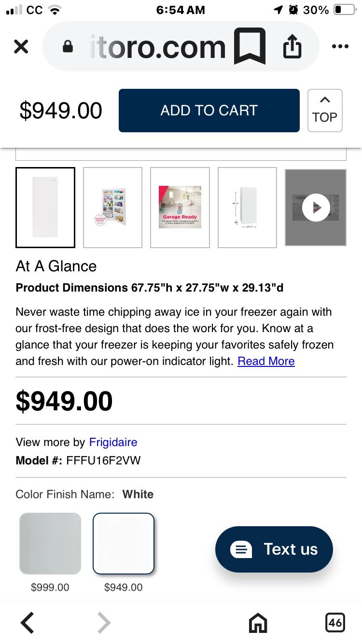The height and width of the screenshot is (644, 362).
Task: Expand description via Read More link
Action: [x=266, y=361]
